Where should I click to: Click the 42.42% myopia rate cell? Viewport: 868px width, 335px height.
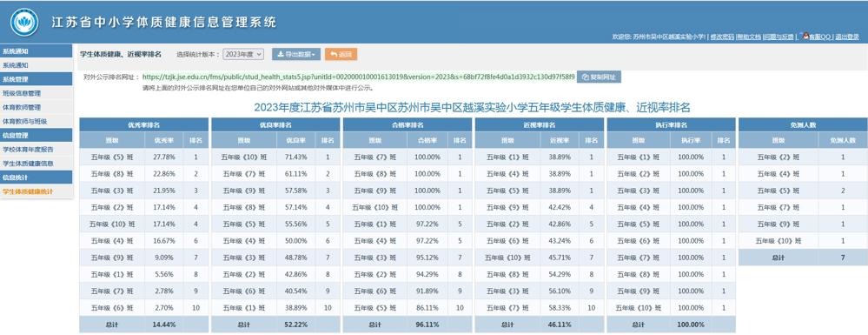[x=559, y=207]
